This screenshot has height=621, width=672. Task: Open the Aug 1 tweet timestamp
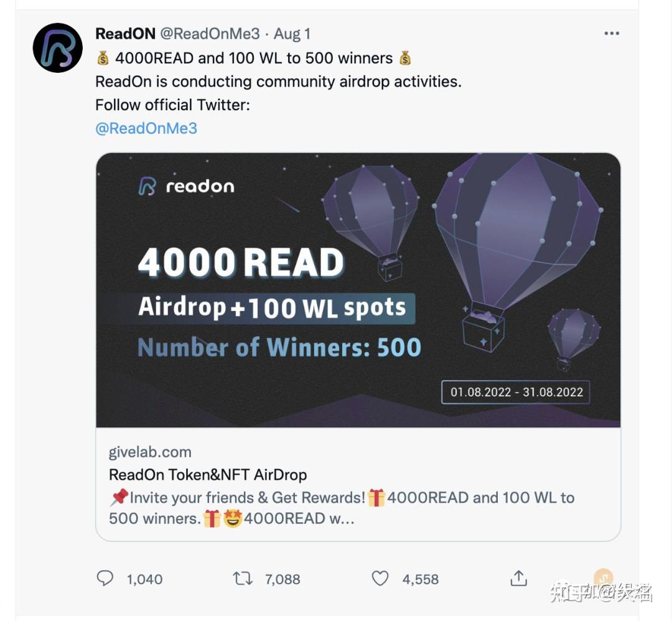pos(292,34)
